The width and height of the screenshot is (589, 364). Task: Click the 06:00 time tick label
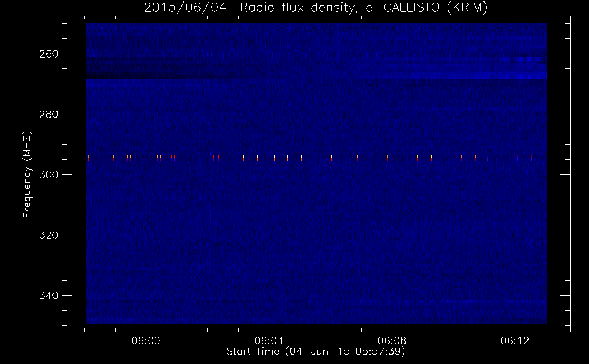click(146, 341)
